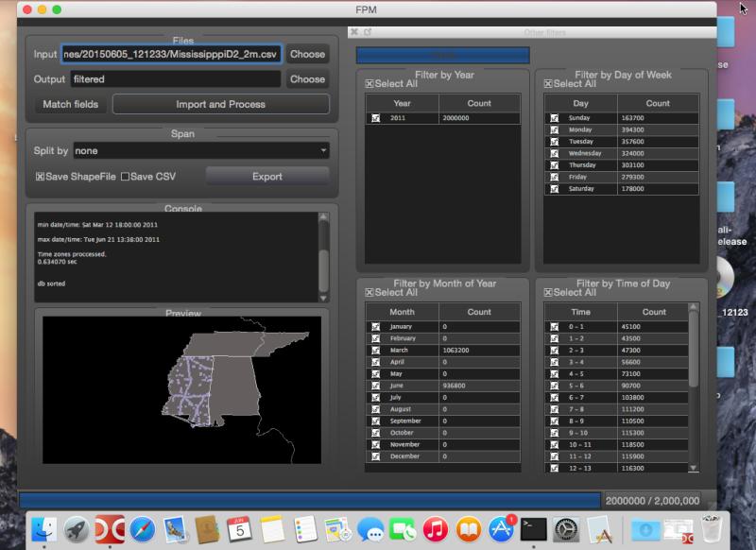Click the Console scroll up arrow
756x550 pixels.
pos(323,217)
